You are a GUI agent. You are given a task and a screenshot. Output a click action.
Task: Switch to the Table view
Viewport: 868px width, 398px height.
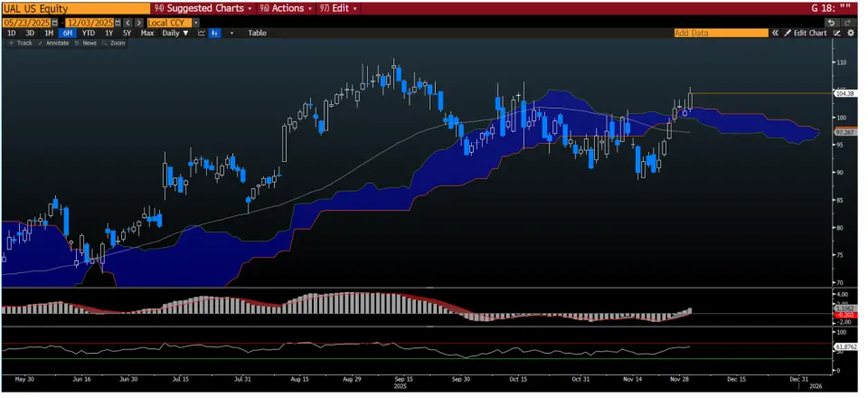click(257, 33)
